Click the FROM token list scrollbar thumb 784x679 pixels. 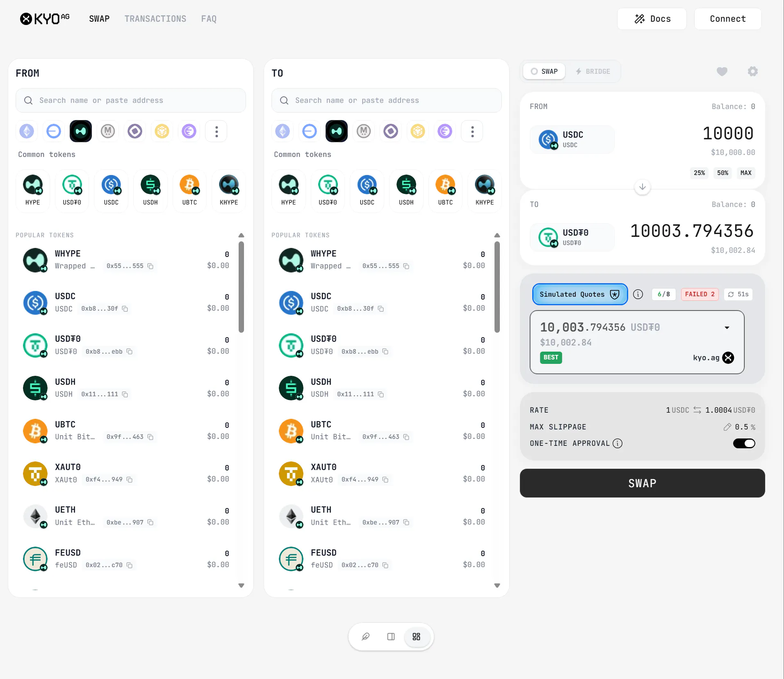click(241, 287)
